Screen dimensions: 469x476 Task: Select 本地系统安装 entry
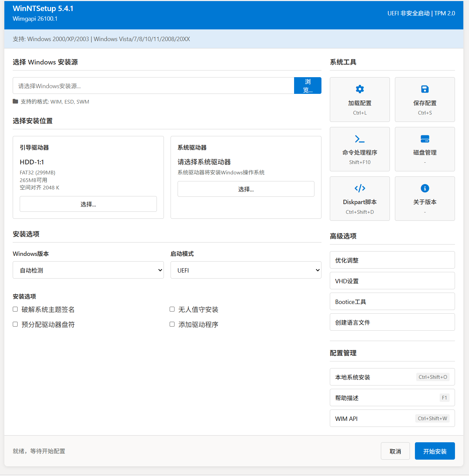[392, 377]
